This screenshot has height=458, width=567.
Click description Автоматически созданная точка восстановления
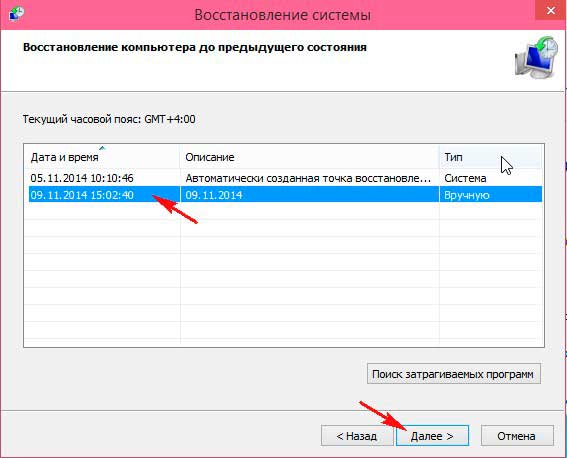[x=308, y=178]
